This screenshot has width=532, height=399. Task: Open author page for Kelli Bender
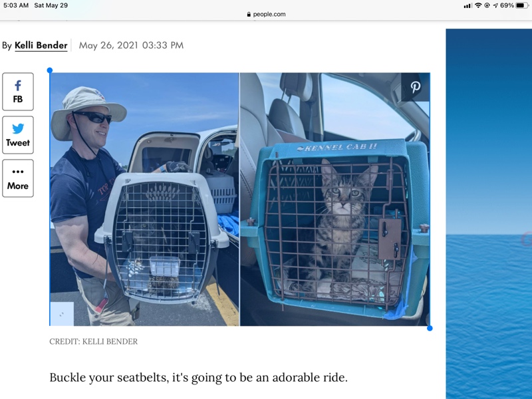coord(41,45)
